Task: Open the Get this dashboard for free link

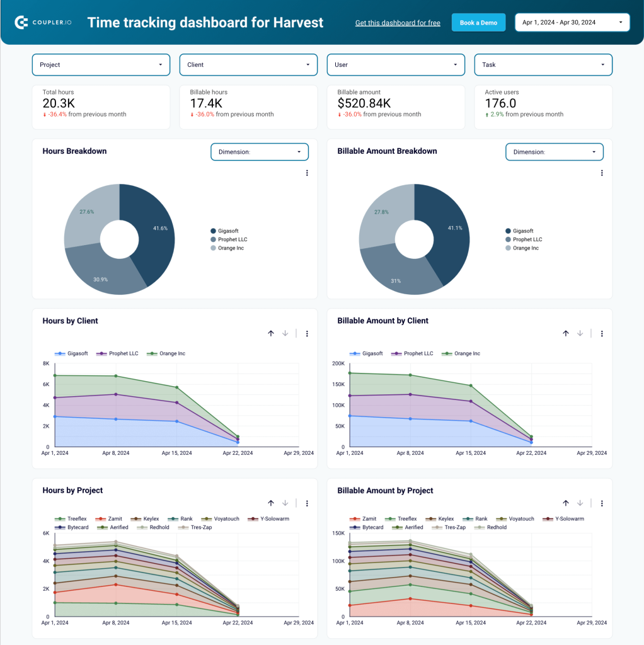Action: (x=397, y=23)
